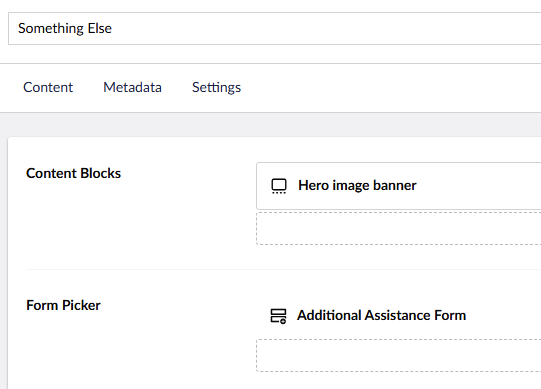Switch to the Content tab
Viewport: 541px width, 389px height.
pyautogui.click(x=48, y=87)
